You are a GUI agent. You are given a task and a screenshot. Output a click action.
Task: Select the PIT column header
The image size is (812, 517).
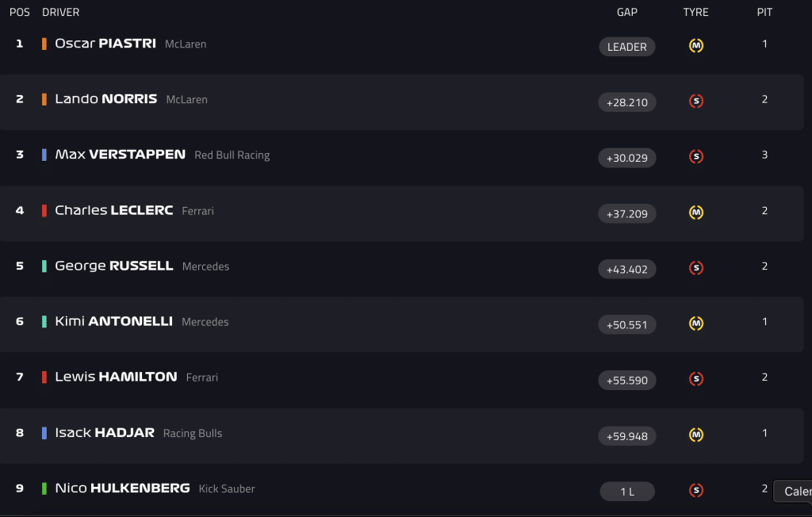(764, 12)
